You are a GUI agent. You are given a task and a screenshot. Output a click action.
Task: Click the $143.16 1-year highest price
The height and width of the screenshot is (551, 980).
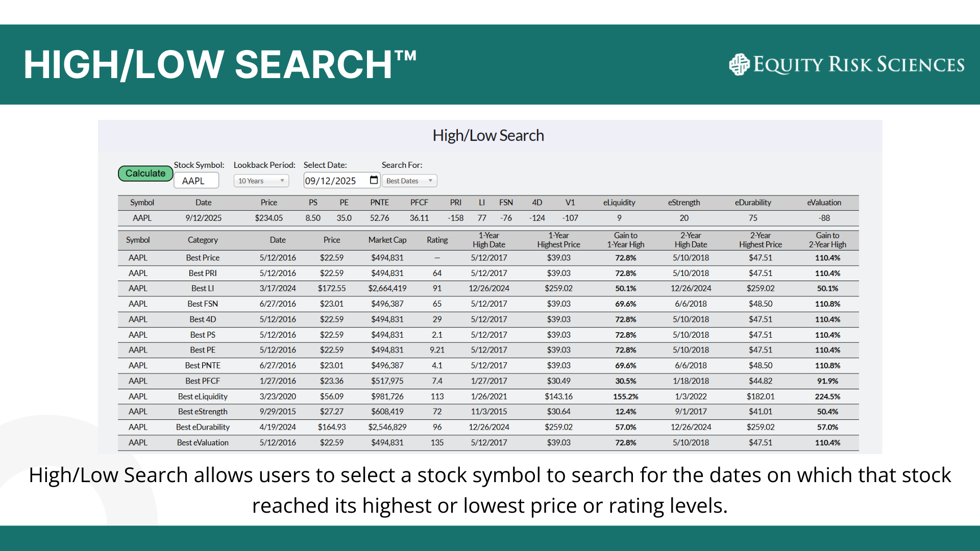pos(558,396)
